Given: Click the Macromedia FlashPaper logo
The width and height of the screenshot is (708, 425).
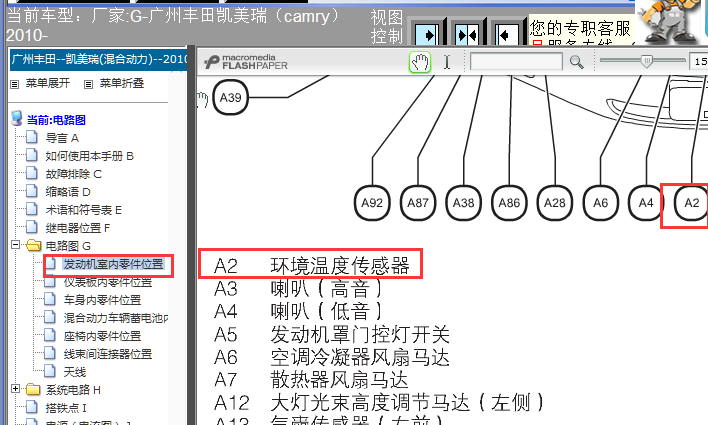Looking at the screenshot, I should click(x=246, y=62).
